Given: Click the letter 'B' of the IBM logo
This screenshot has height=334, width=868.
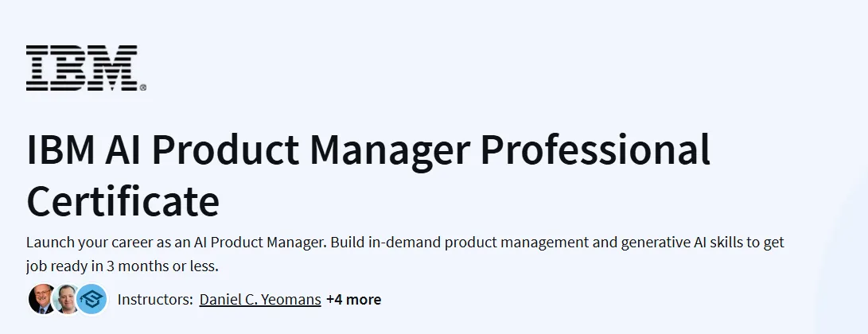Looking at the screenshot, I should tap(74, 68).
